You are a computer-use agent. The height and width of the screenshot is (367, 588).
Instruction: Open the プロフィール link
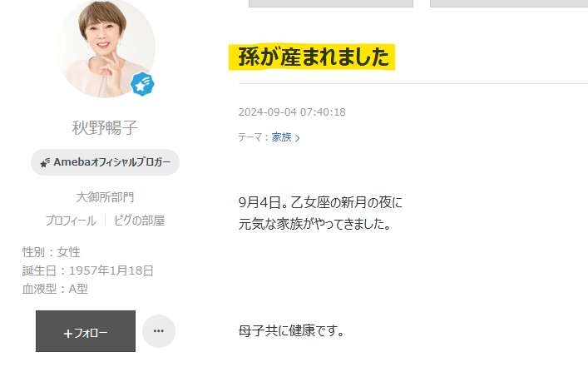click(71, 221)
